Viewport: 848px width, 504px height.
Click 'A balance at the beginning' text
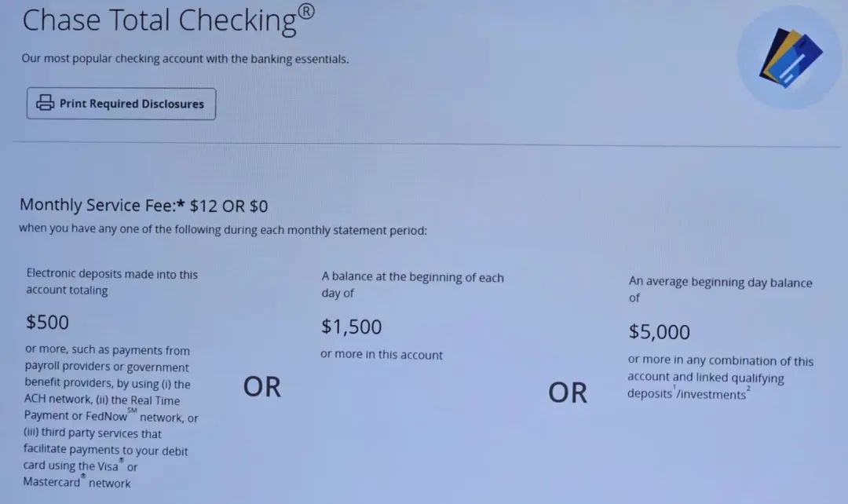coord(412,284)
